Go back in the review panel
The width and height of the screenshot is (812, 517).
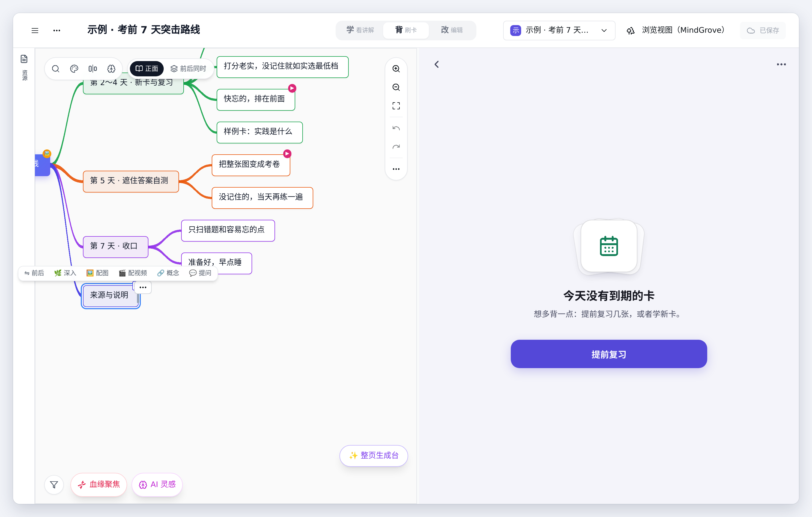point(437,64)
